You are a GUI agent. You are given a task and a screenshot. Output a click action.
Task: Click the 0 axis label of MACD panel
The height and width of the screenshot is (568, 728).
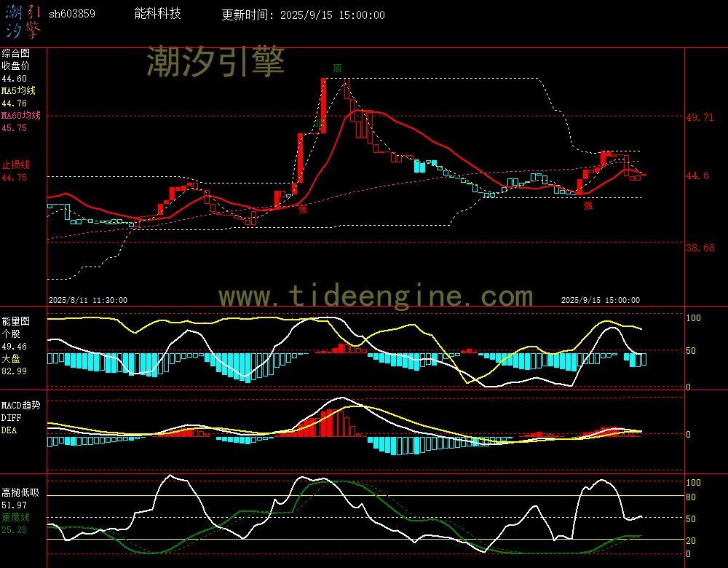(x=689, y=435)
